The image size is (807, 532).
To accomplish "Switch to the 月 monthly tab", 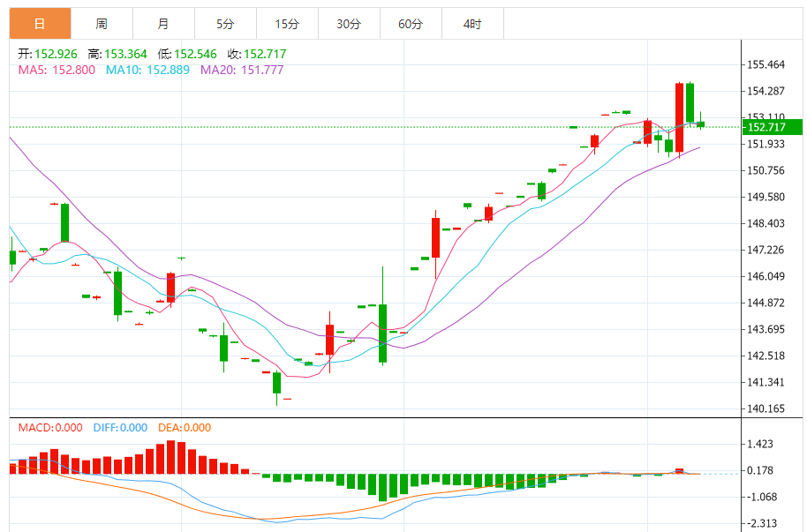I will click(163, 24).
